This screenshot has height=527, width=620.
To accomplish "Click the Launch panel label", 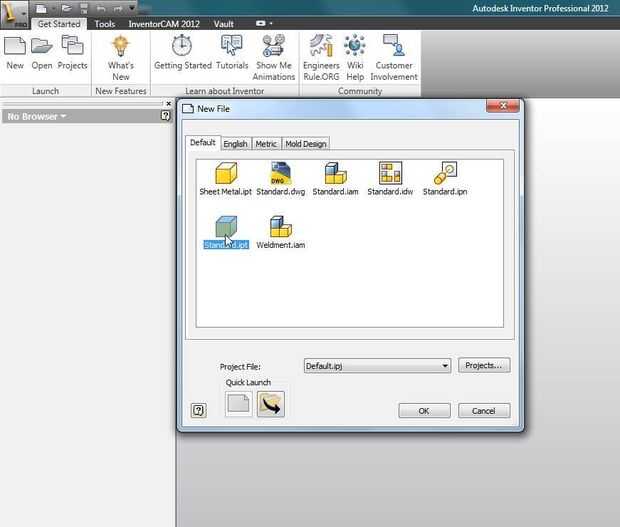I will tap(45, 91).
